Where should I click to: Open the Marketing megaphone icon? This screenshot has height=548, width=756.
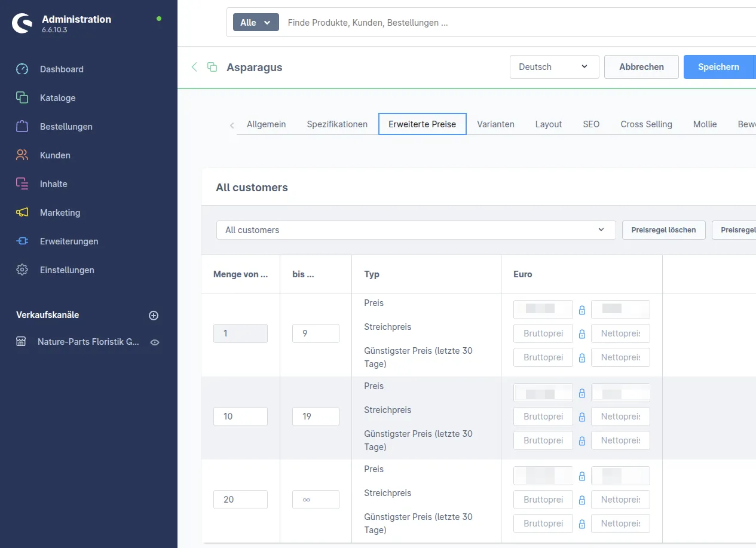point(22,213)
